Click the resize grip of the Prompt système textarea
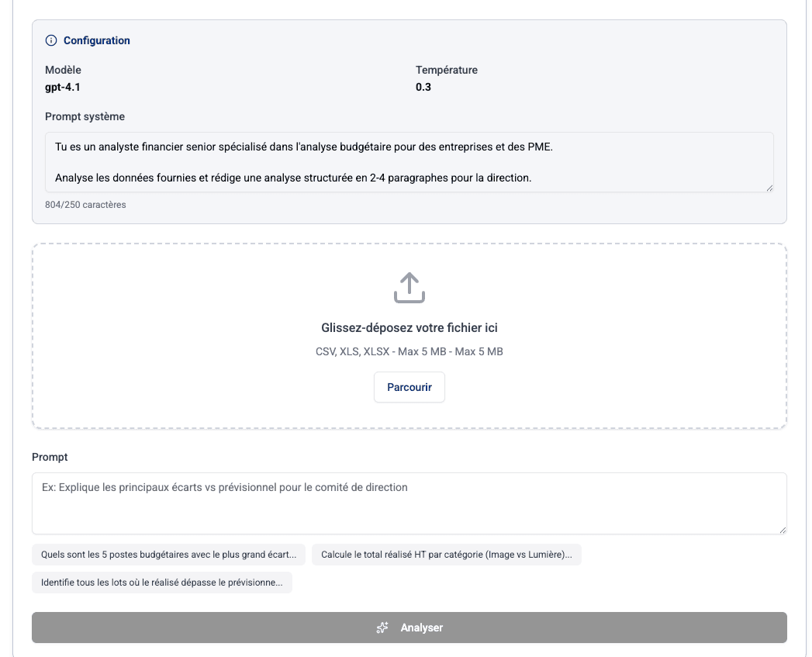 click(x=769, y=187)
